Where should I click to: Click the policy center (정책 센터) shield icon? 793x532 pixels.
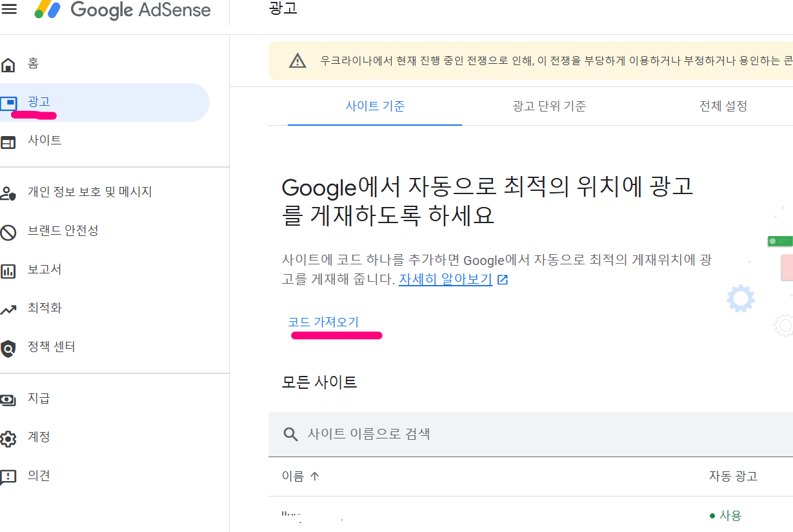pos(8,348)
